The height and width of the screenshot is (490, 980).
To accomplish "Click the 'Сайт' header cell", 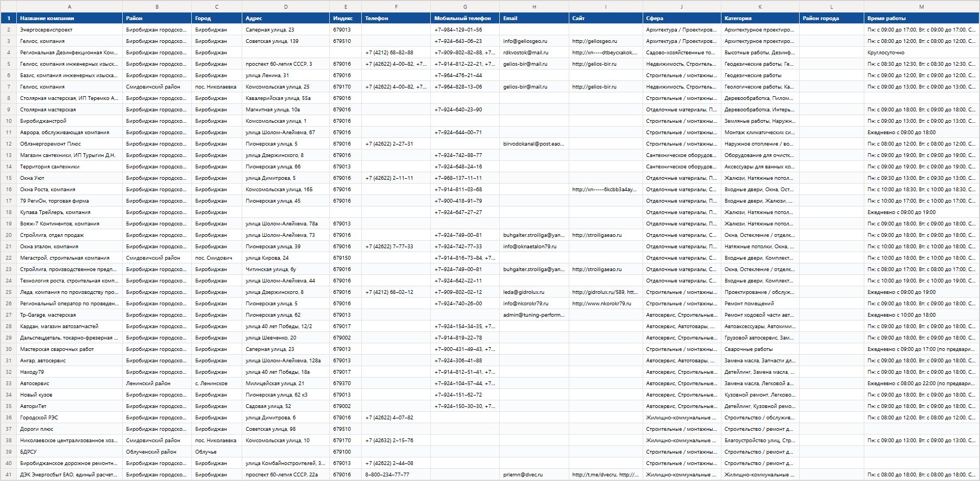I will tap(606, 18).
